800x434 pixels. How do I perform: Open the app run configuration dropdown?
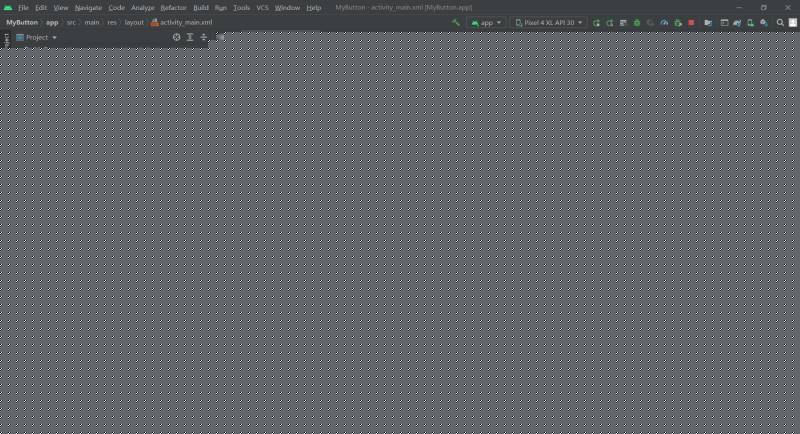pyautogui.click(x=486, y=22)
